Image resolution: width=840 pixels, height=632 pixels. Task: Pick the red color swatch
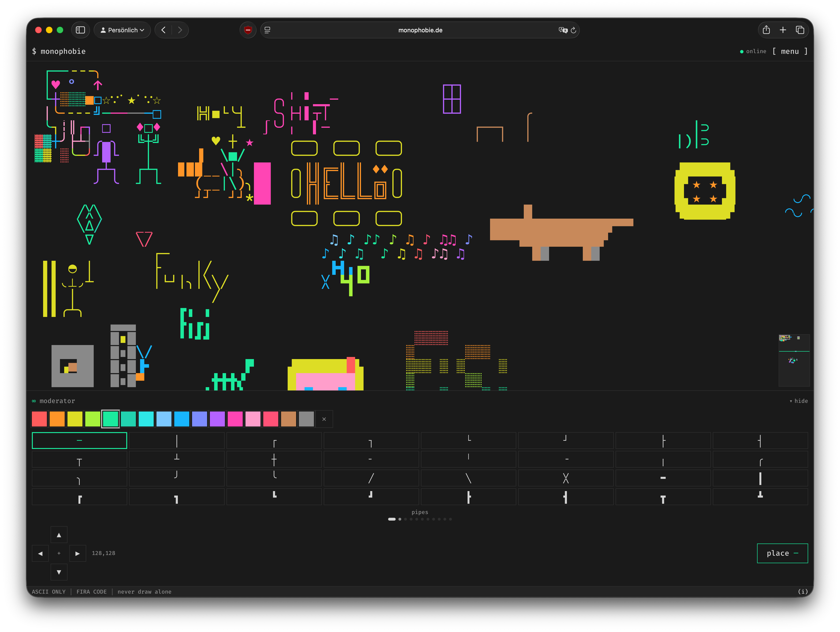[40, 419]
